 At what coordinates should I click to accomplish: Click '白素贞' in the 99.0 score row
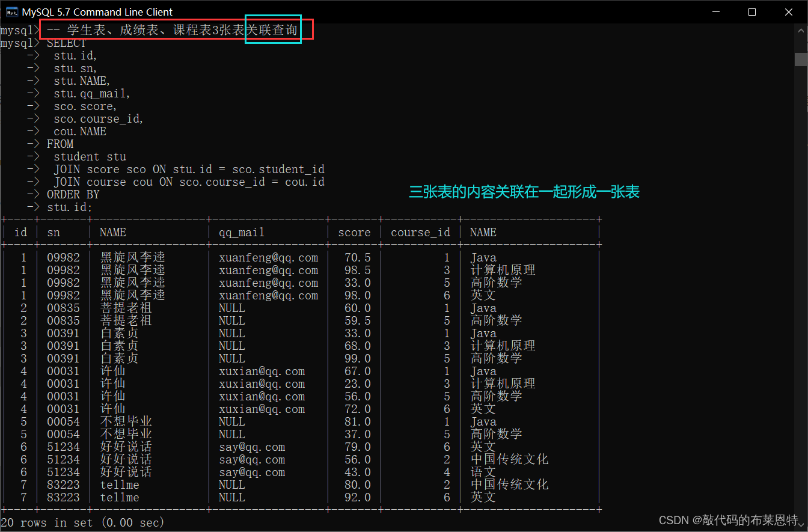[119, 359]
